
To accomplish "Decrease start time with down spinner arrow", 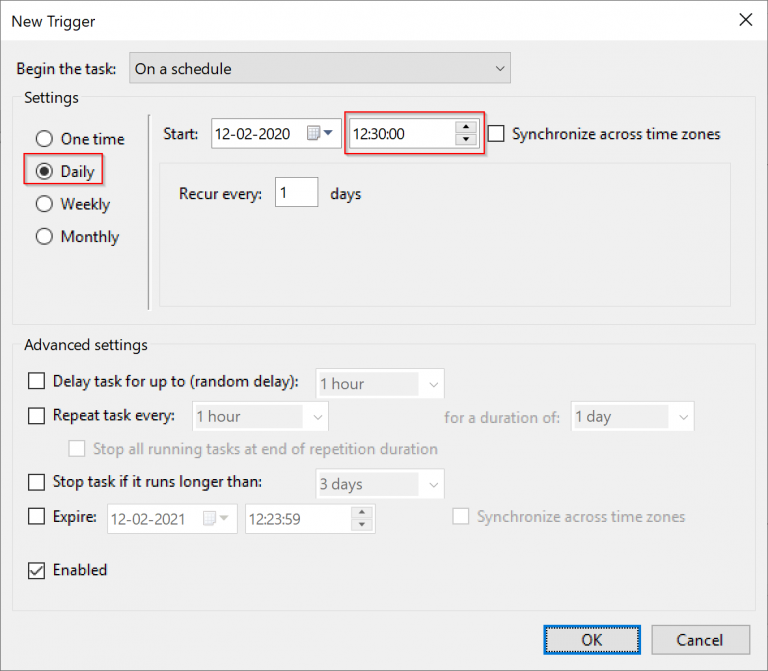I will point(466,139).
